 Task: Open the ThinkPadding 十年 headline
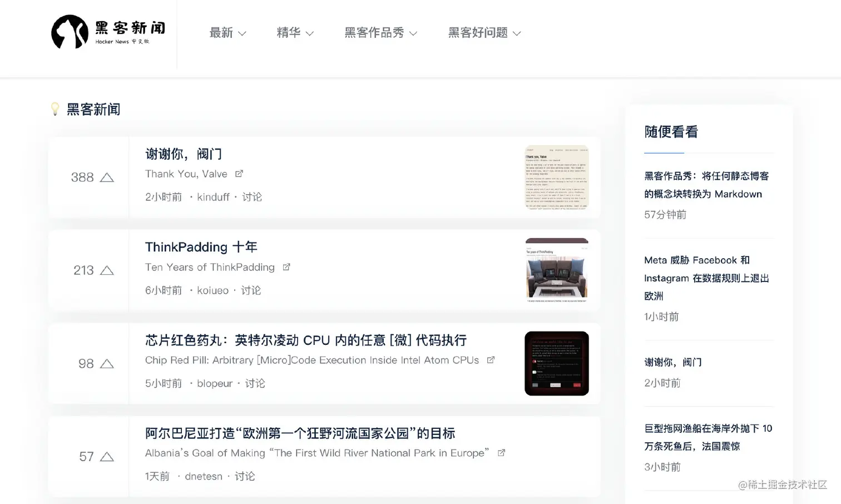pyautogui.click(x=201, y=246)
